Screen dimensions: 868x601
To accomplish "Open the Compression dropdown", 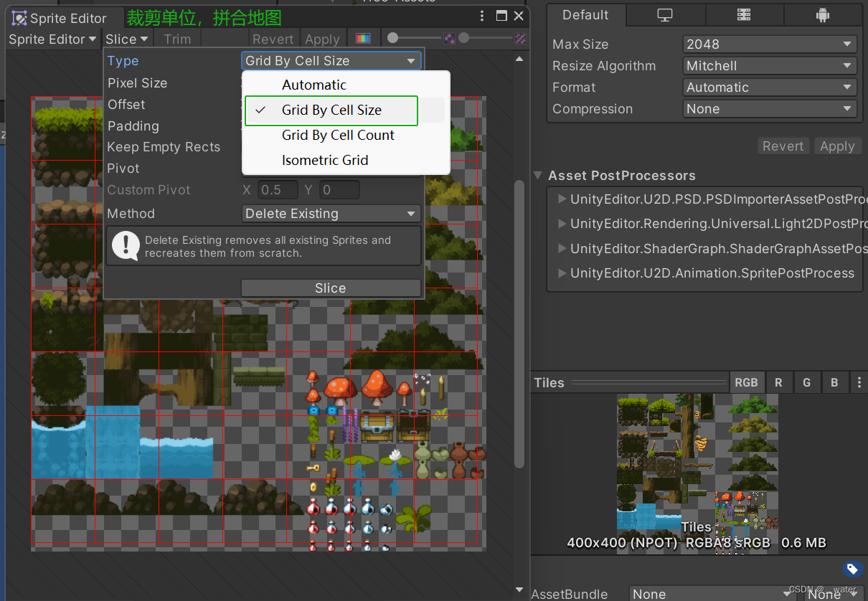I will pos(770,108).
